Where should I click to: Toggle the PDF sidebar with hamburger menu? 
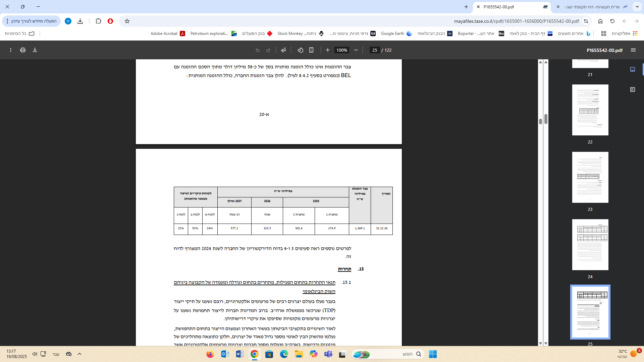(x=633, y=50)
